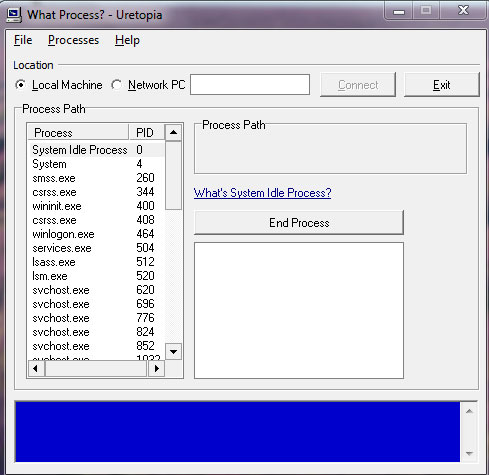Click the blue log panel up arrow
489x475 pixels.
click(469, 411)
